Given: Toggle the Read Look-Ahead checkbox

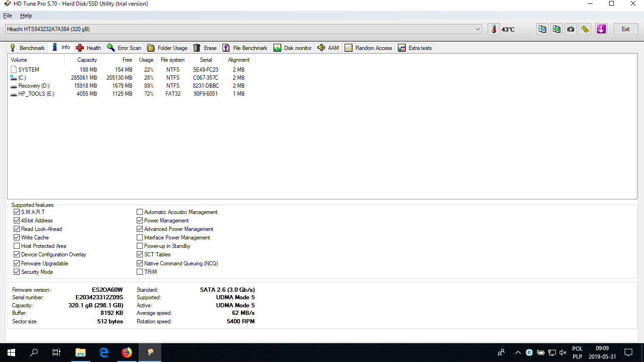Looking at the screenshot, I should tap(17, 229).
